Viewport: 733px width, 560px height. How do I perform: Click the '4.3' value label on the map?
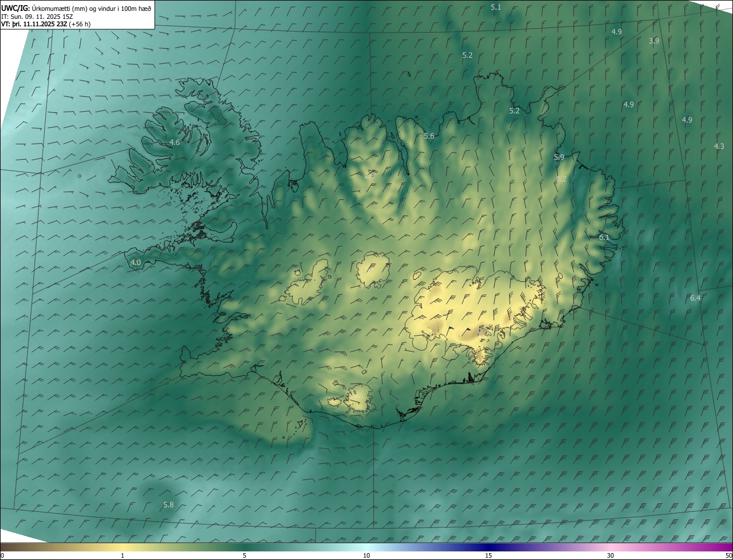pyautogui.click(x=719, y=147)
